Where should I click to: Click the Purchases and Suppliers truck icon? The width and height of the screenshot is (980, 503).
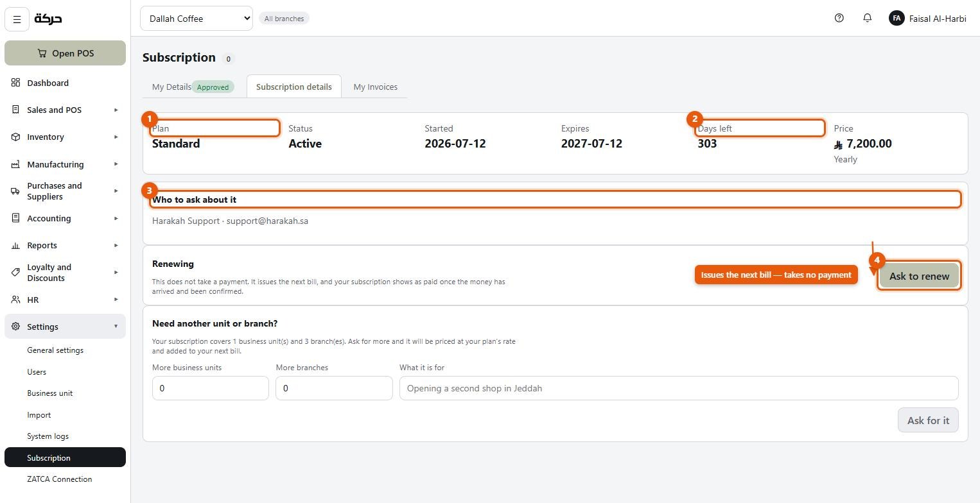(x=15, y=191)
